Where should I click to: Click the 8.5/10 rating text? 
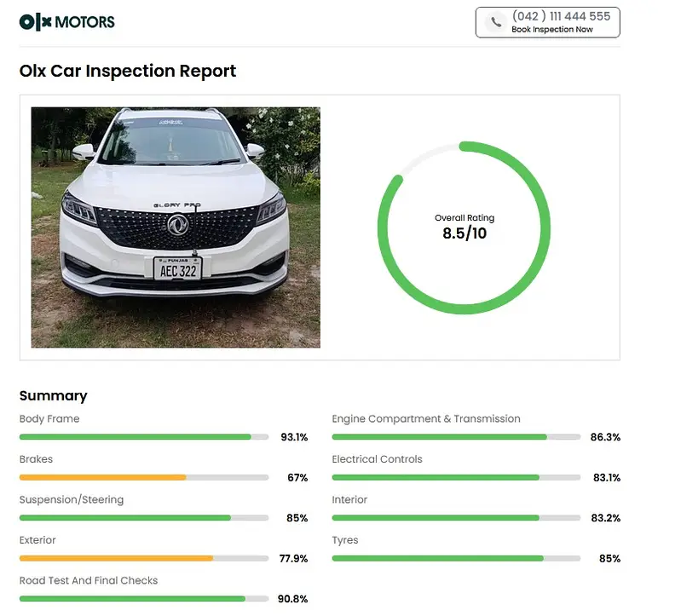(465, 233)
